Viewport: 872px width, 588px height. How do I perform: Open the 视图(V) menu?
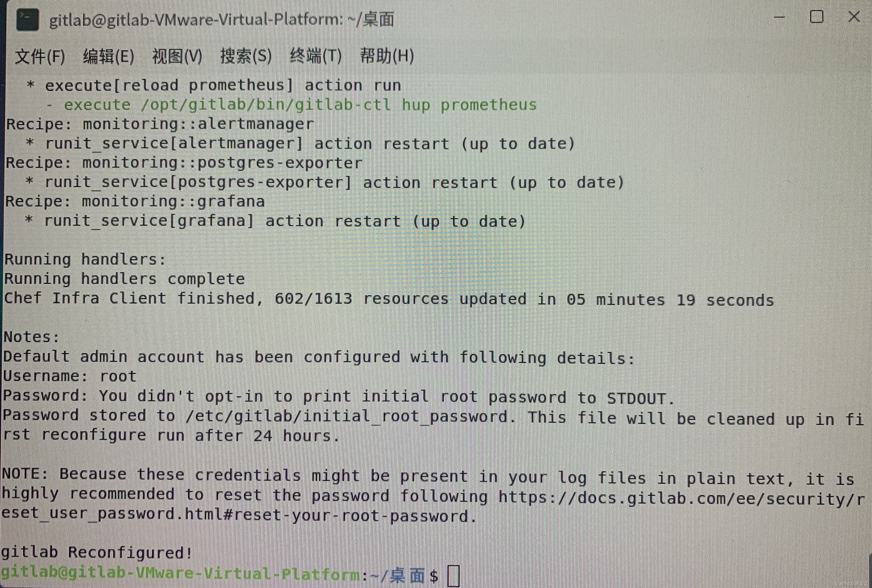pyautogui.click(x=177, y=57)
